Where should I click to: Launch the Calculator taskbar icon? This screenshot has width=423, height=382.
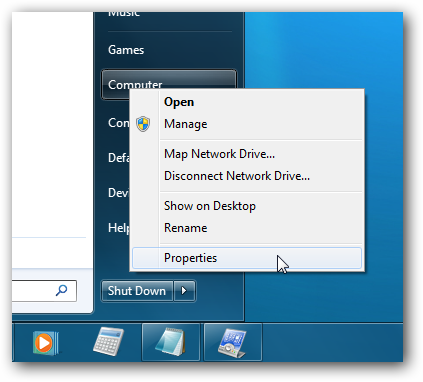point(108,342)
